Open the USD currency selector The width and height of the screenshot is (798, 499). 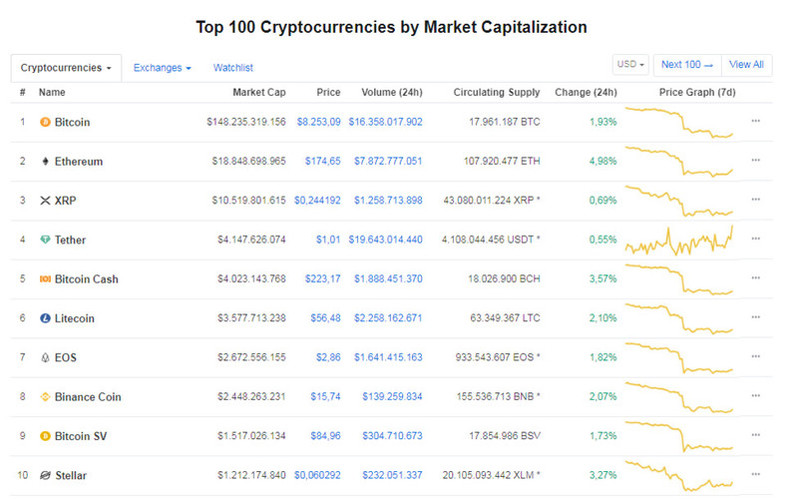point(631,65)
